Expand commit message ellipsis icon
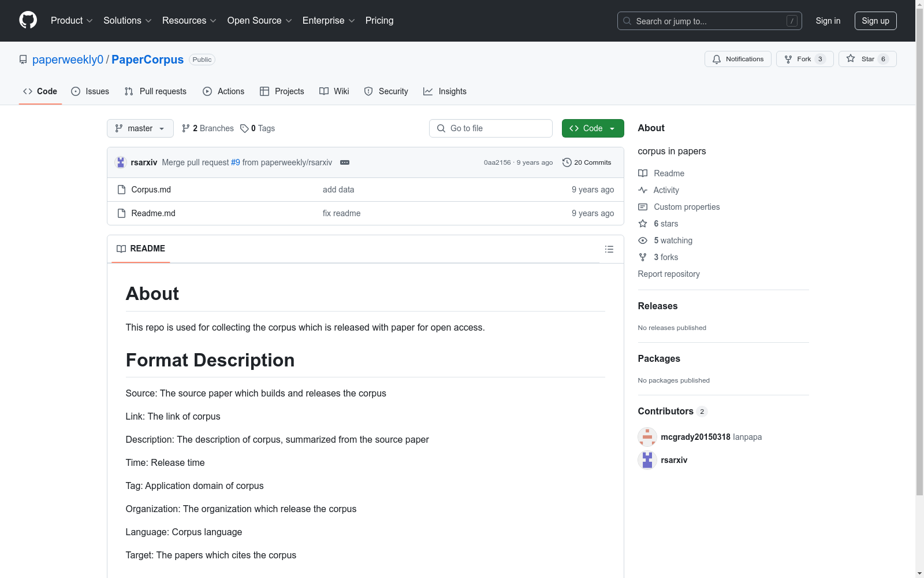The image size is (924, 578). point(345,162)
